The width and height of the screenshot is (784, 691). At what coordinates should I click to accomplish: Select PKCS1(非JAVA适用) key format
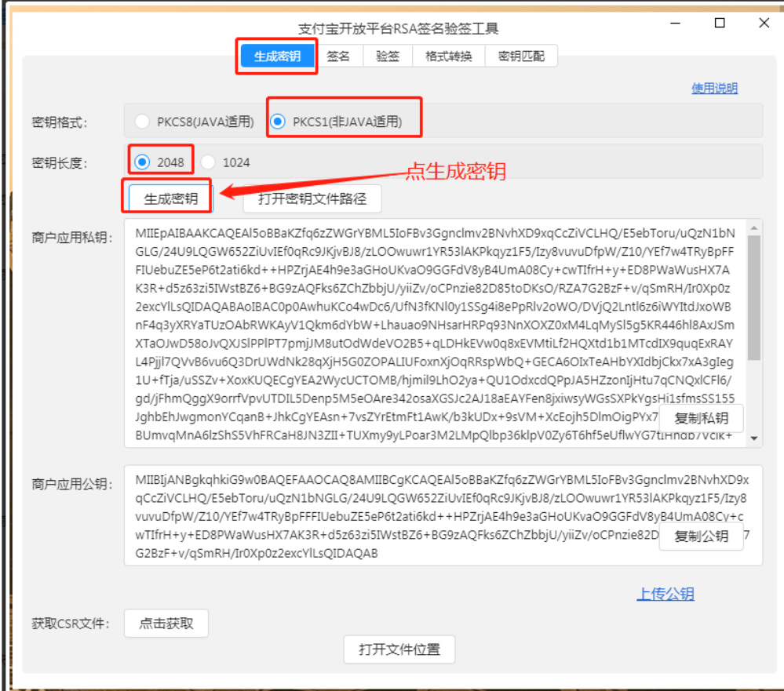point(336,122)
